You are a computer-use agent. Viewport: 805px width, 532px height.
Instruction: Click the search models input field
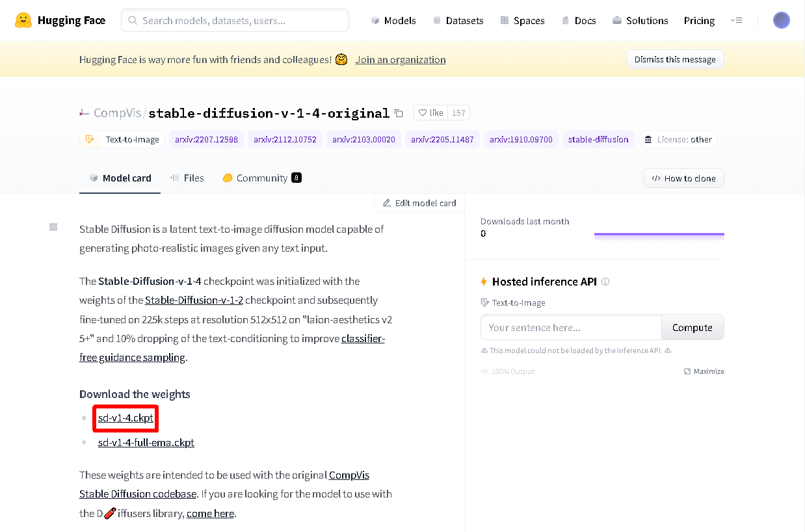pos(235,21)
